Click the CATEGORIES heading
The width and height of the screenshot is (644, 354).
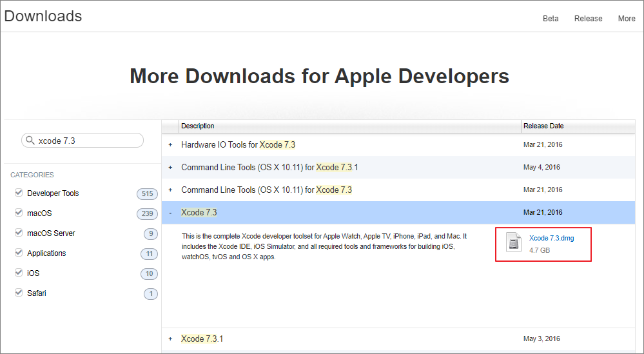tap(32, 175)
